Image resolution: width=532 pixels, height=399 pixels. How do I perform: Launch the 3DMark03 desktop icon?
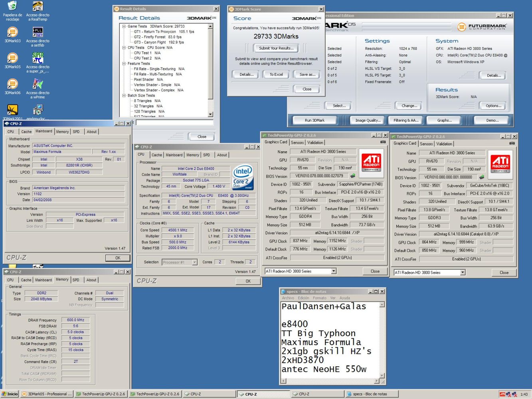(x=12, y=34)
